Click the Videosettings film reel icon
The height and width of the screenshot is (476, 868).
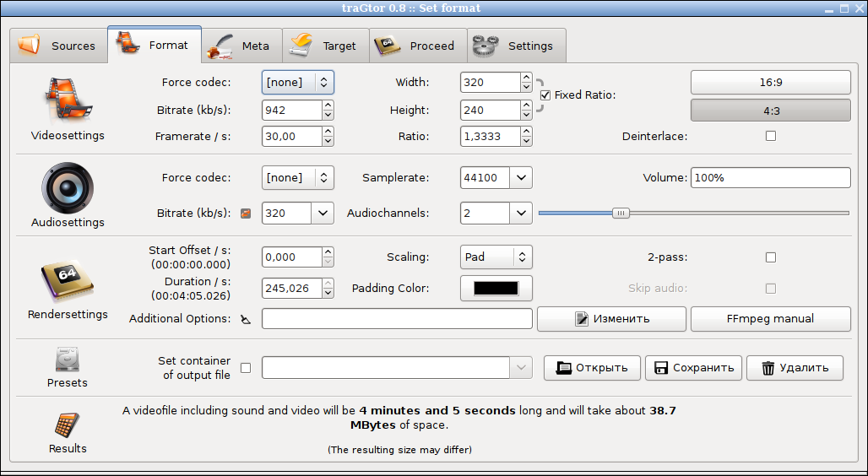coord(68,100)
